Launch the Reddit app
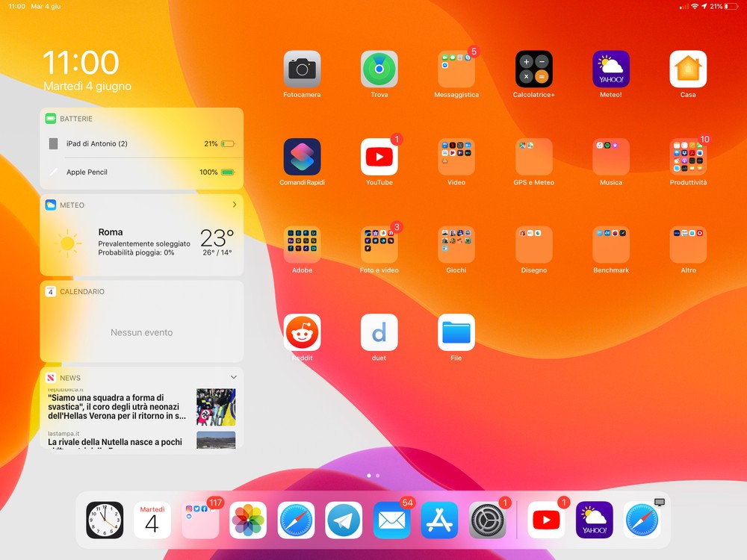The height and width of the screenshot is (560, 747). pyautogui.click(x=302, y=332)
